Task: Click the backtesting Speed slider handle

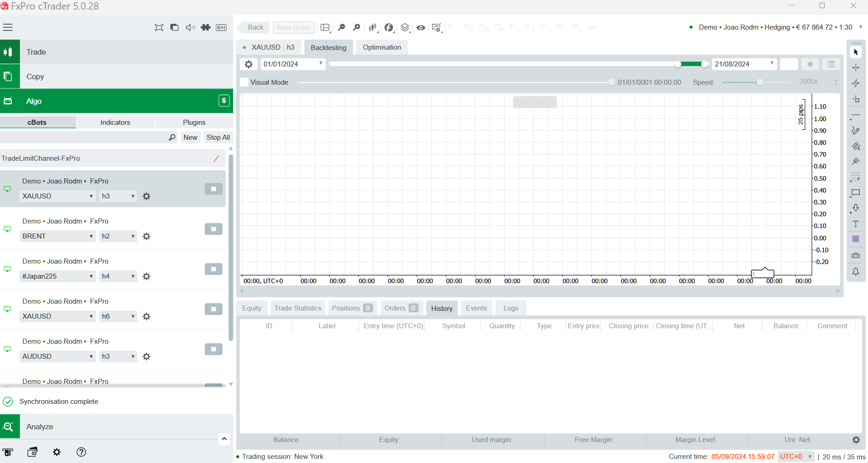Action: pos(760,82)
